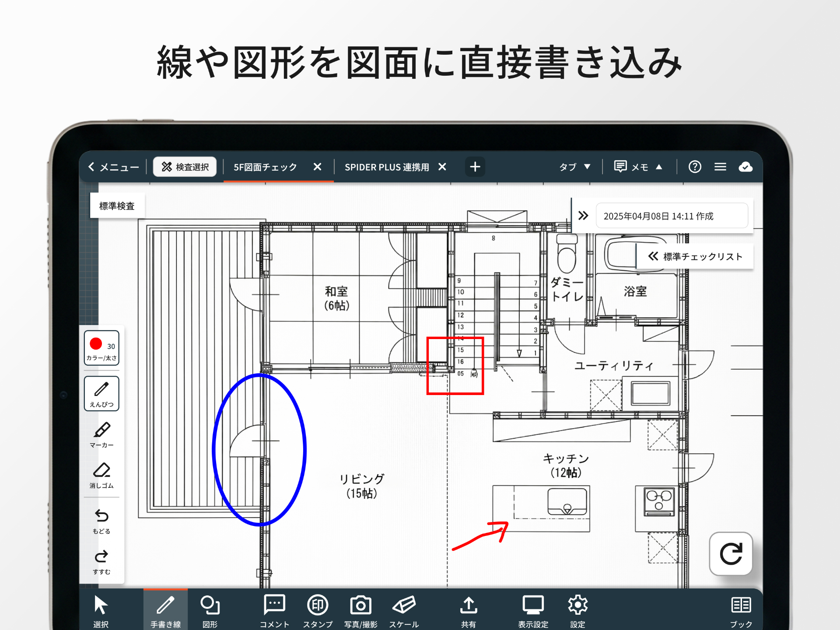840x630 pixels.
Task: Go back to メニュー
Action: pos(114,167)
